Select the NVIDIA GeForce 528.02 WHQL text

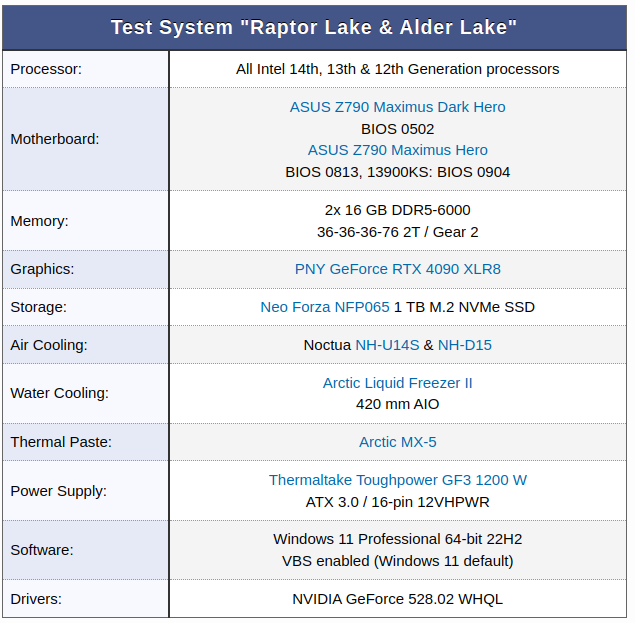tap(397, 600)
